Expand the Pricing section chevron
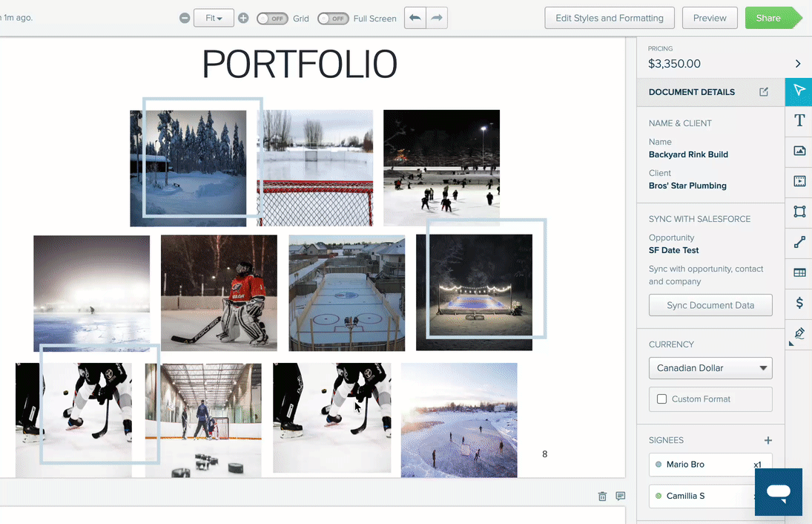 pos(797,64)
